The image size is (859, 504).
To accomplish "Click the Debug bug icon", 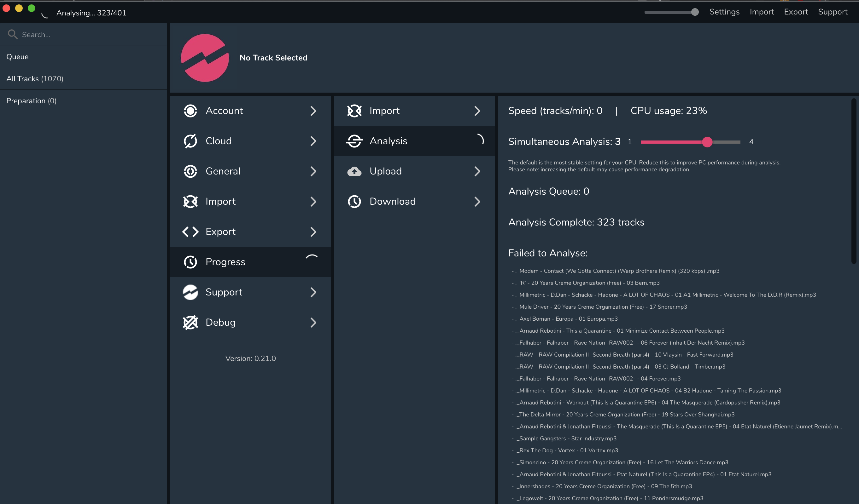I will click(x=190, y=323).
